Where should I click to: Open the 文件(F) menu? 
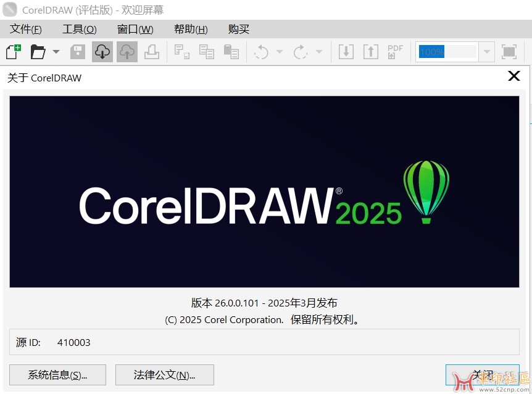click(25, 29)
